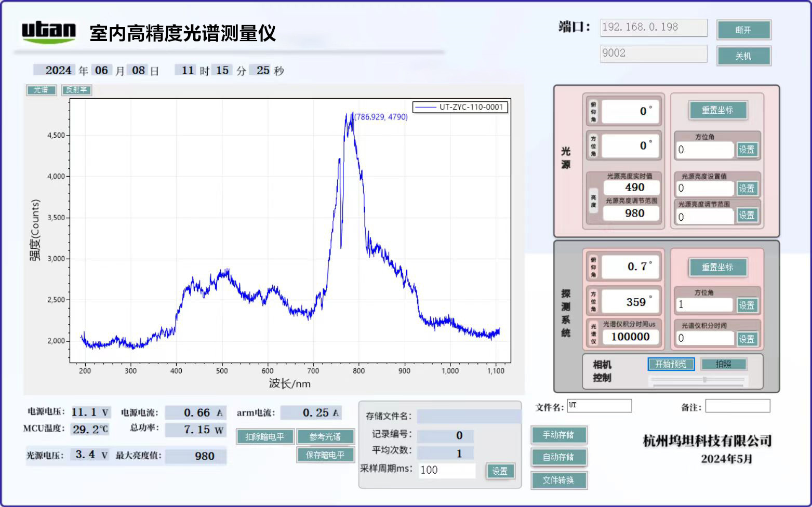Click the 文件转换 file conversion button
The height and width of the screenshot is (507, 812).
tap(558, 481)
